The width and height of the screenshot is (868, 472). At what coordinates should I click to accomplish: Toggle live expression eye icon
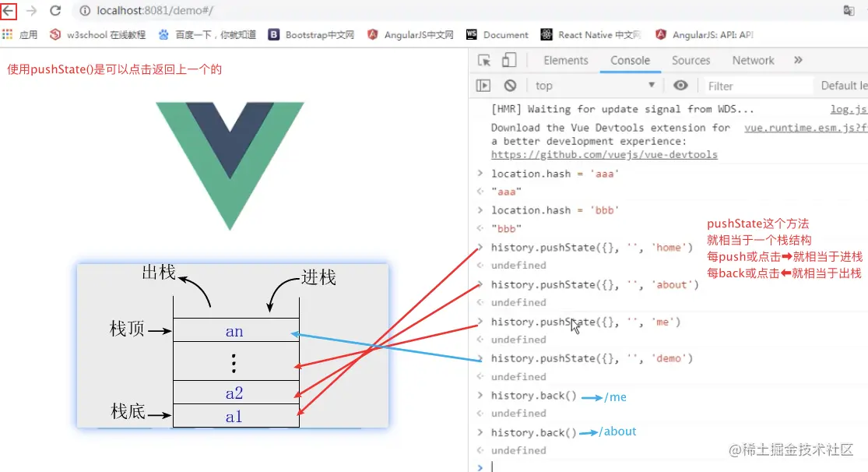[x=680, y=86]
